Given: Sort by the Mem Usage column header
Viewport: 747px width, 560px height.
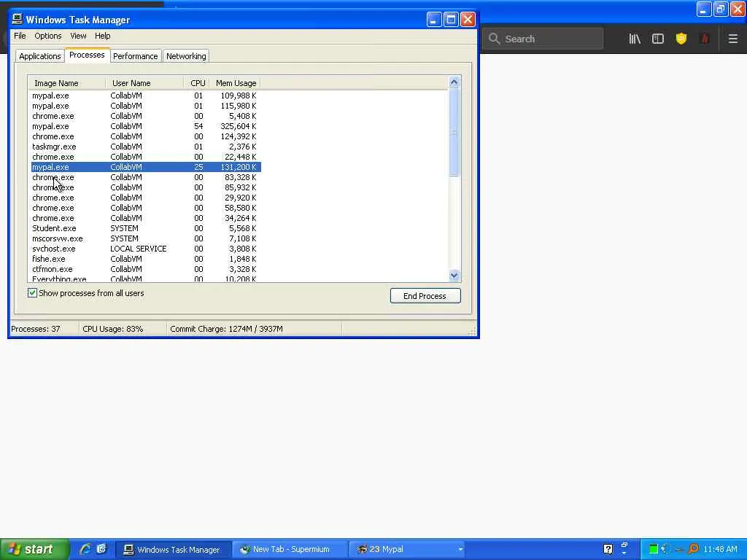Looking at the screenshot, I should [236, 83].
